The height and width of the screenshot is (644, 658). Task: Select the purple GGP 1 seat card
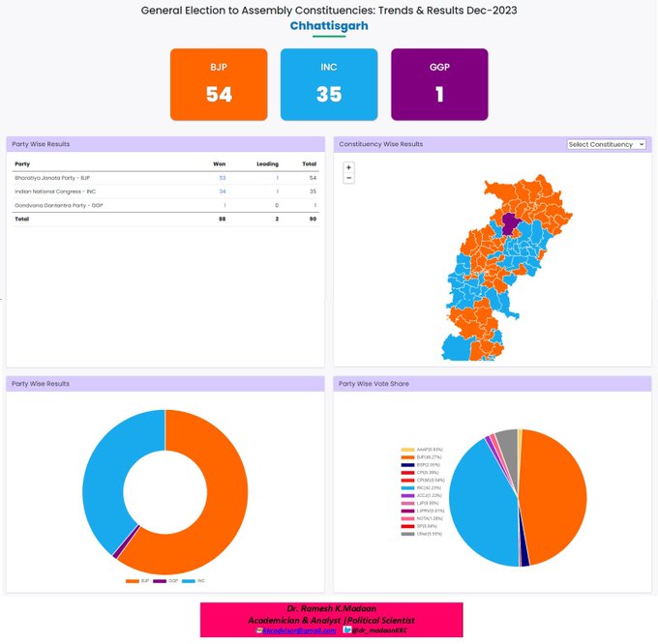pyautogui.click(x=439, y=84)
